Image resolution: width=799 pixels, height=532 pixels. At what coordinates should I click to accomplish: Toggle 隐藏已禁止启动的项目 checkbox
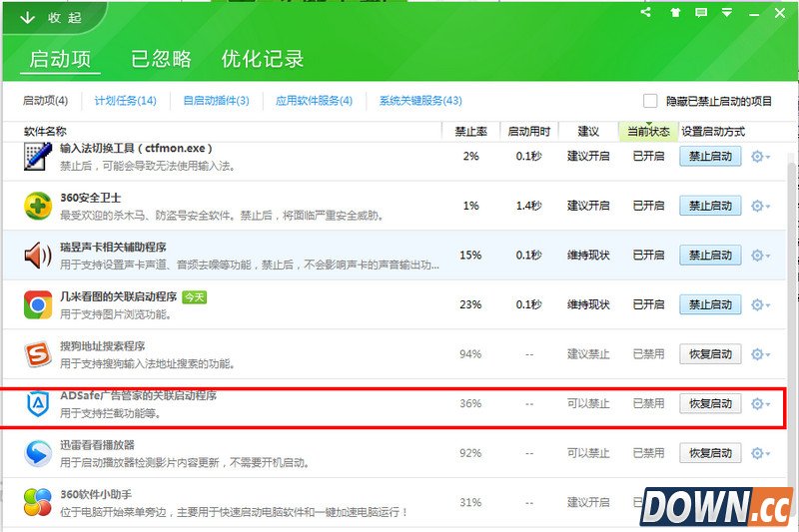pos(650,101)
